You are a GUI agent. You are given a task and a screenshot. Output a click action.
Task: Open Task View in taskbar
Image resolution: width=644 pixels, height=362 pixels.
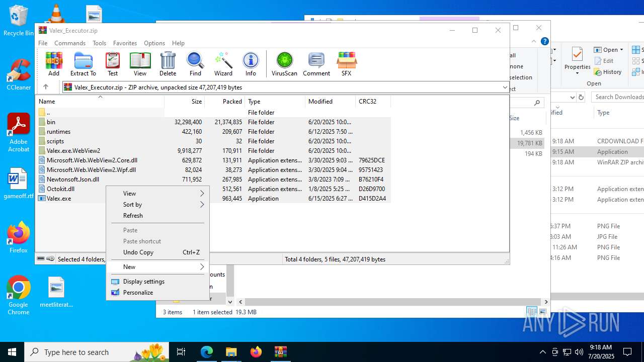pyautogui.click(x=181, y=352)
